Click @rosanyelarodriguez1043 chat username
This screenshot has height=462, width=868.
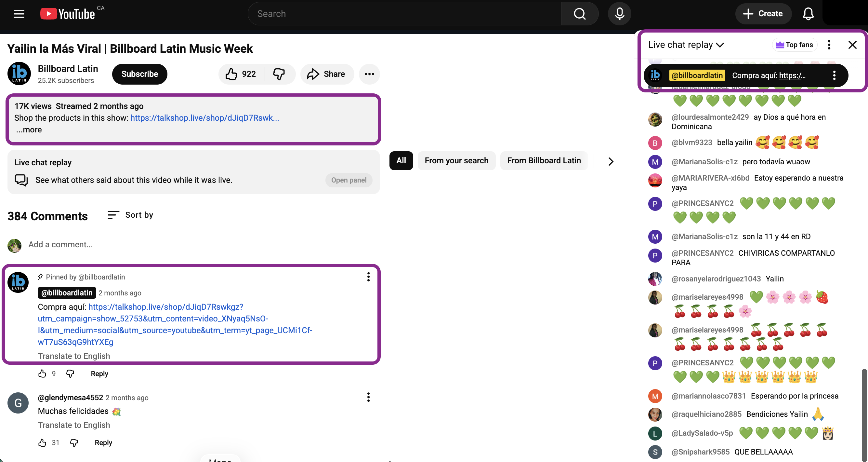click(x=716, y=279)
